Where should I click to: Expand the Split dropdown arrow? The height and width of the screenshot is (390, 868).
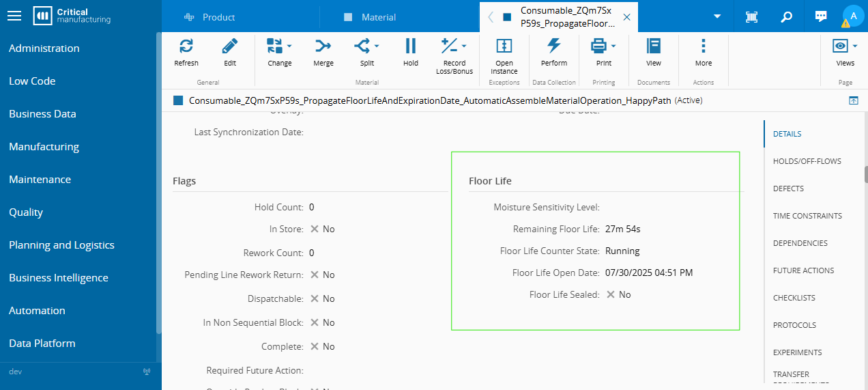[377, 46]
